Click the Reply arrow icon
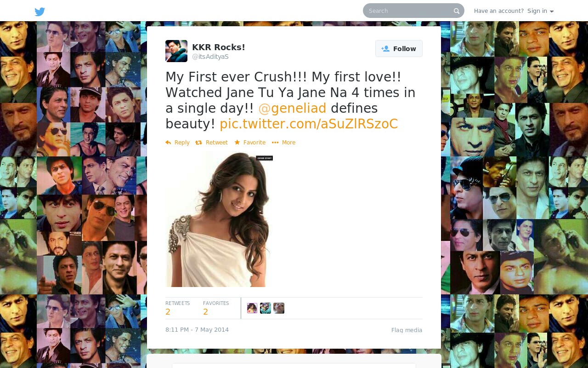The height and width of the screenshot is (368, 588). coord(168,143)
